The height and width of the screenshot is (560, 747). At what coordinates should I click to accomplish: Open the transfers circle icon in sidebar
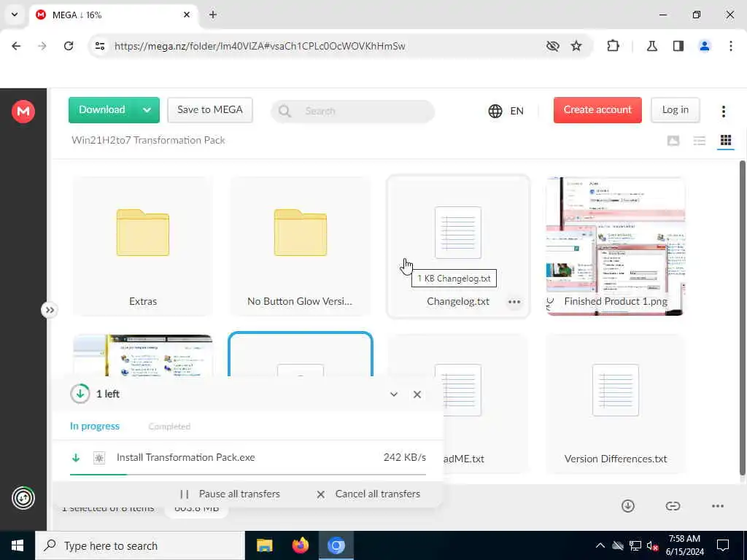click(x=23, y=498)
